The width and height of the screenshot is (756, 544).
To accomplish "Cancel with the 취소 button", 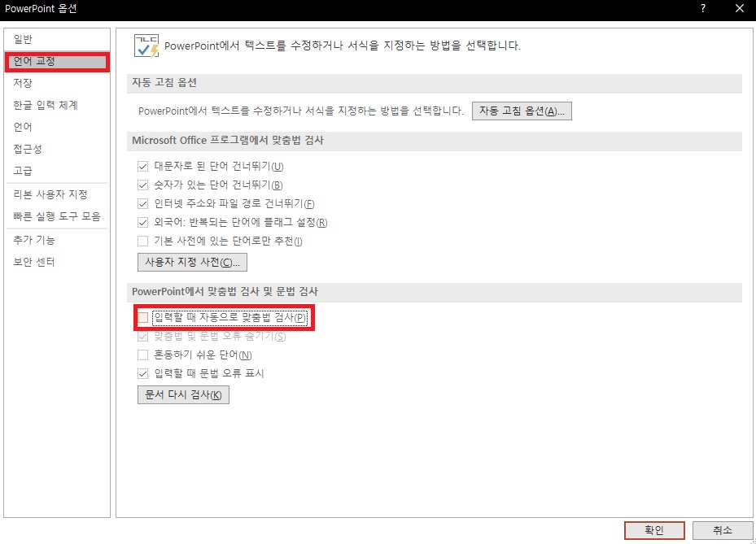I will [x=723, y=530].
